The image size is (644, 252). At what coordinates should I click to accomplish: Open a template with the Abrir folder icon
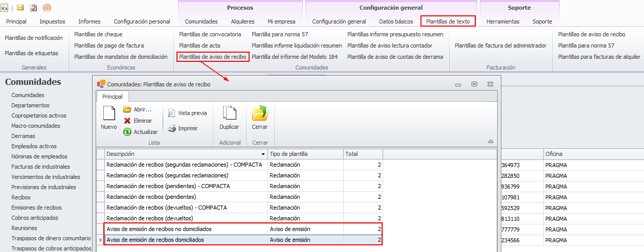[x=127, y=109]
